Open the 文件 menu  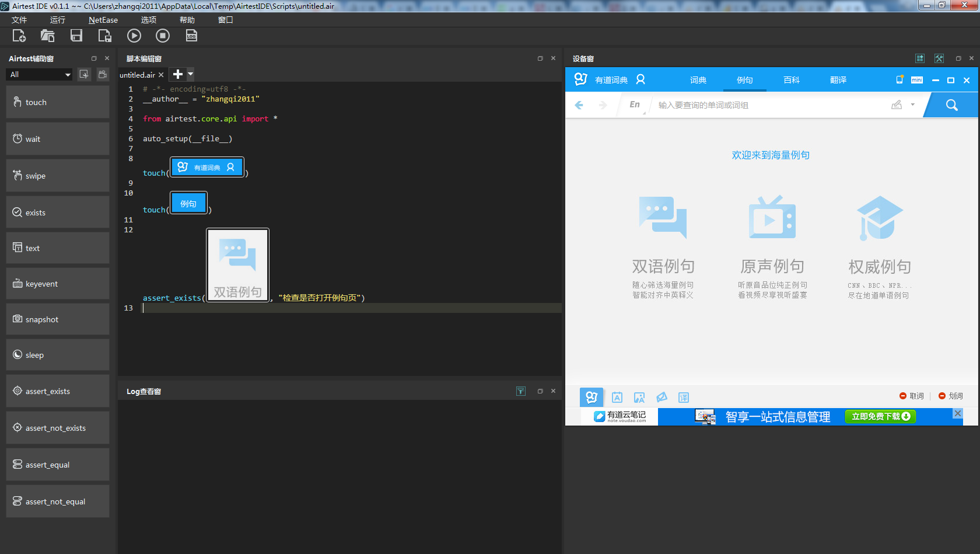tap(19, 20)
